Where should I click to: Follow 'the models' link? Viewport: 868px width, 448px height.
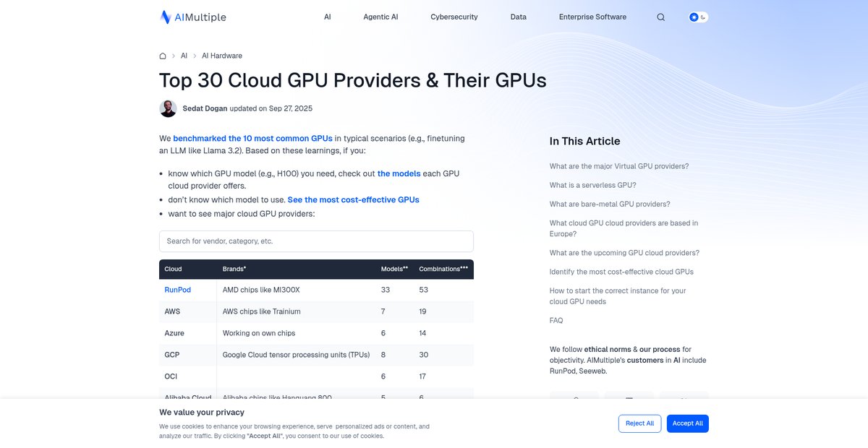(399, 173)
